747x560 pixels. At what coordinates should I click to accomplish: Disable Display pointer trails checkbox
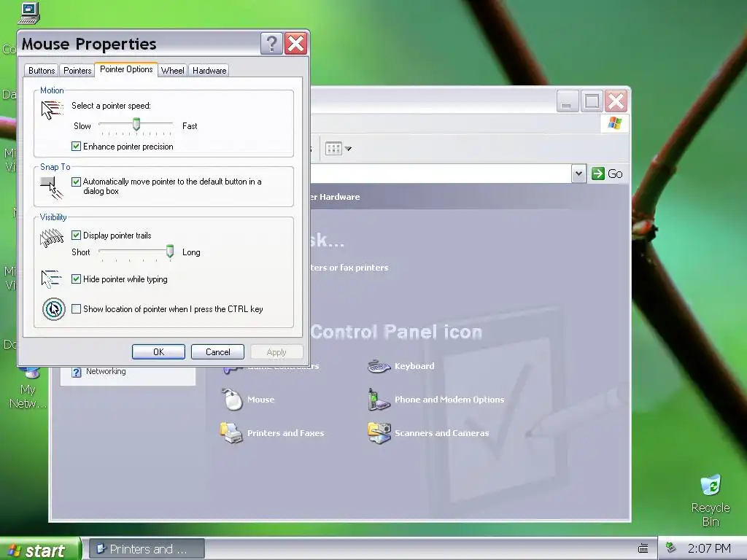coord(76,236)
